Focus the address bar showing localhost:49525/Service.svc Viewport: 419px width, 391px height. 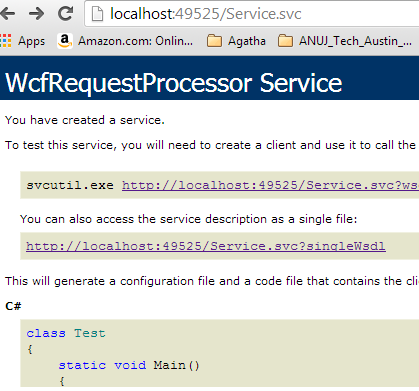[252, 14]
